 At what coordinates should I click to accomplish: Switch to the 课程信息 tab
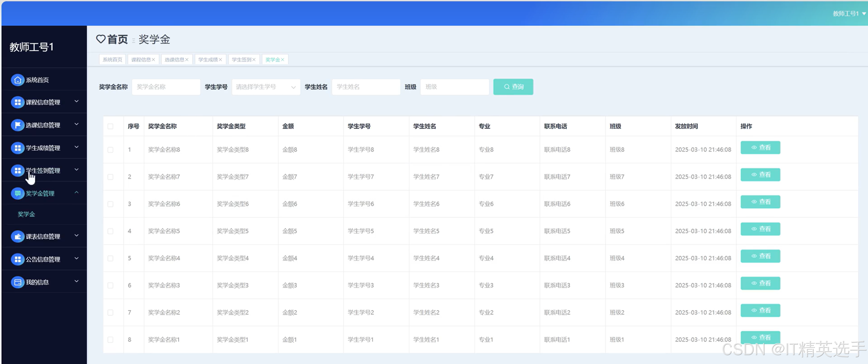tap(141, 60)
